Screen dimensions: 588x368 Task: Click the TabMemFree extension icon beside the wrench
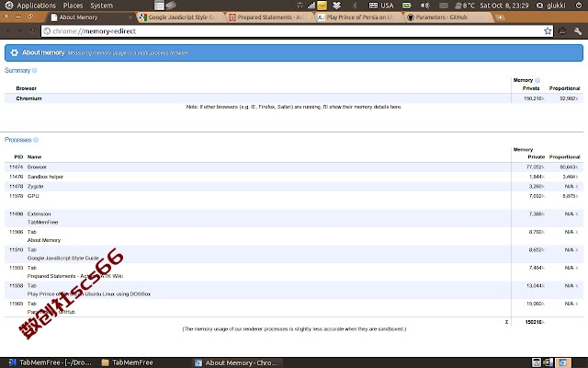pos(562,31)
